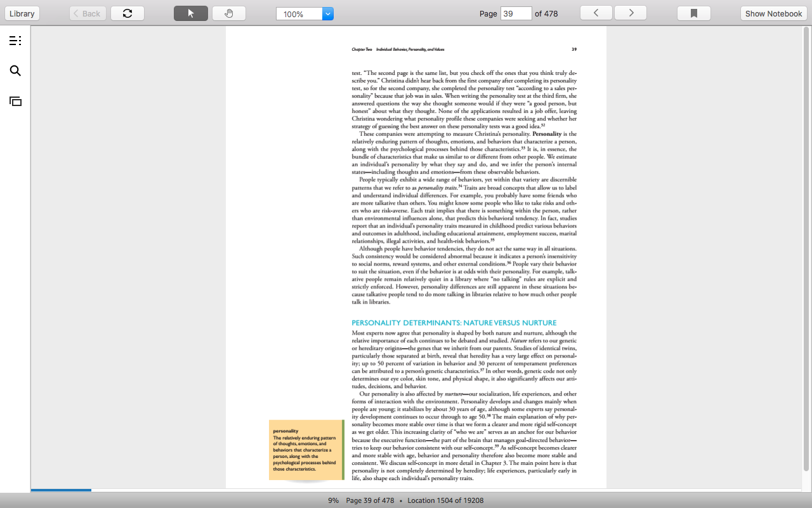Open the flashcards panel icon in sidebar
812x508 pixels.
pyautogui.click(x=15, y=101)
